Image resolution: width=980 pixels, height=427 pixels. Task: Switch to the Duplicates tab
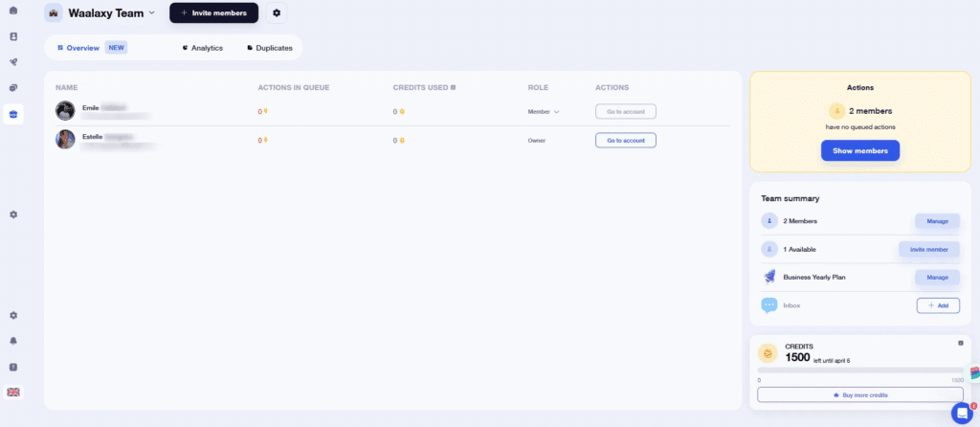(x=269, y=48)
